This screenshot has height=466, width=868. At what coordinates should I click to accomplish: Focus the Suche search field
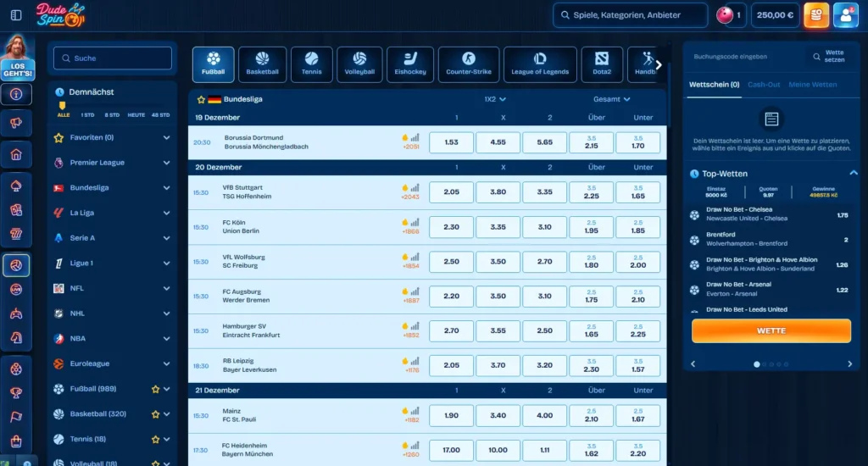coord(113,58)
